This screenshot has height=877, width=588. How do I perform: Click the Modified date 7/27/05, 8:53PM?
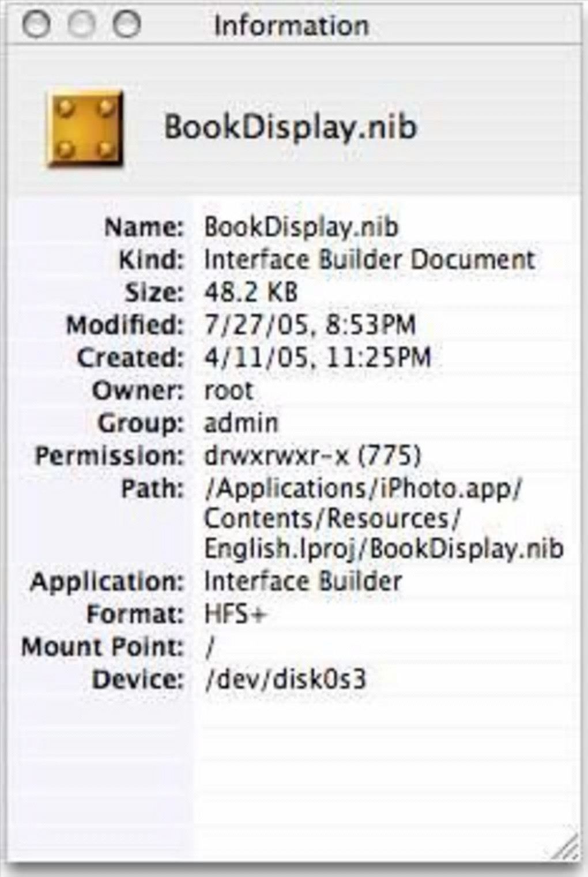click(310, 325)
